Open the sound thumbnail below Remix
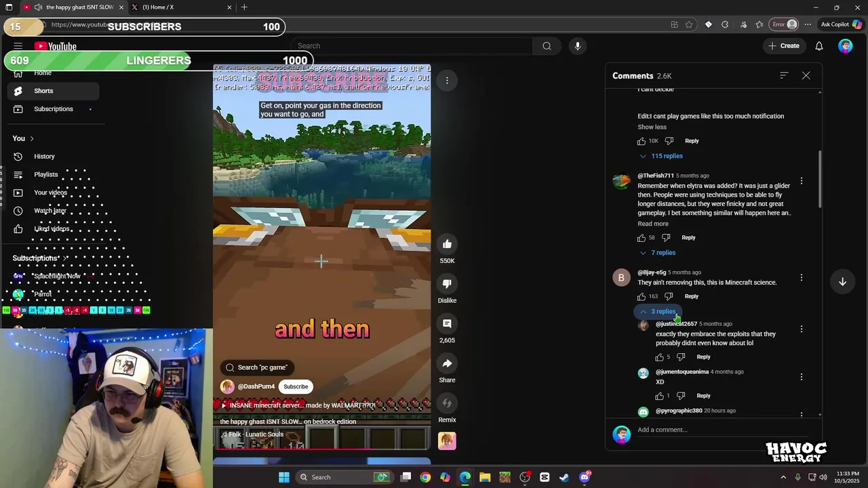 [447, 441]
